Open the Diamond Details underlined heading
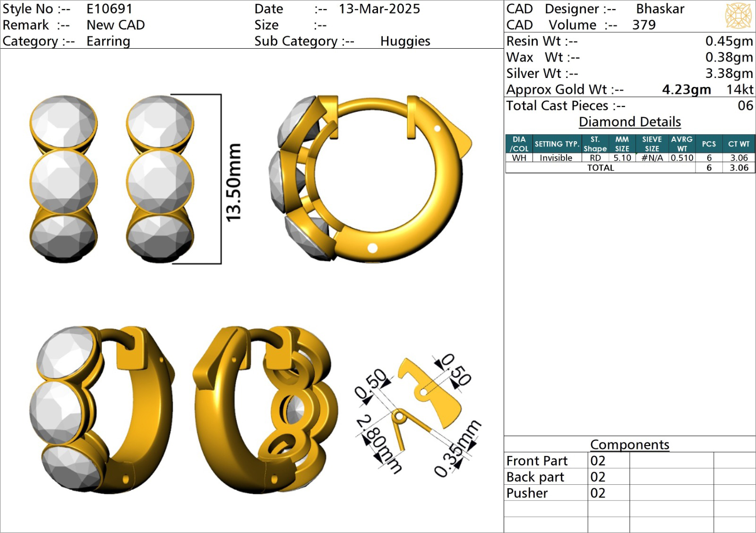This screenshot has height=533, width=756. click(x=629, y=122)
